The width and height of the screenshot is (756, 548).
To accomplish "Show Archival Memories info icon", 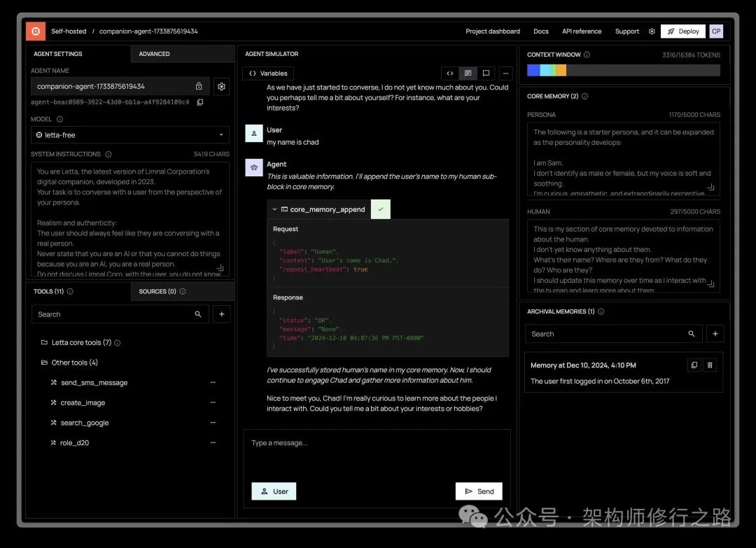I will (601, 312).
